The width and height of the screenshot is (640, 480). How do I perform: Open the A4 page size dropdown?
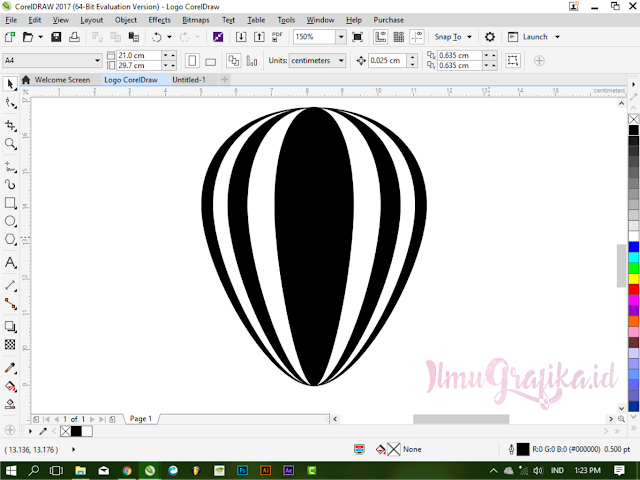(x=97, y=61)
